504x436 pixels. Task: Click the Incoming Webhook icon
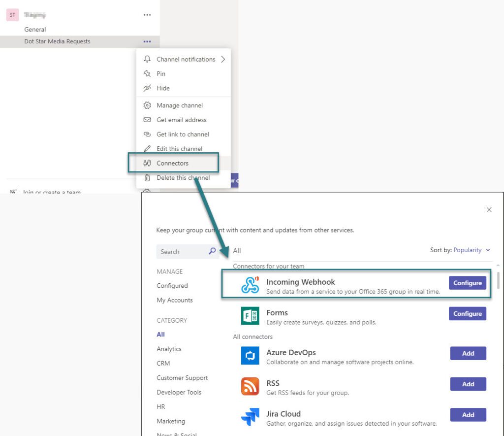click(x=250, y=285)
